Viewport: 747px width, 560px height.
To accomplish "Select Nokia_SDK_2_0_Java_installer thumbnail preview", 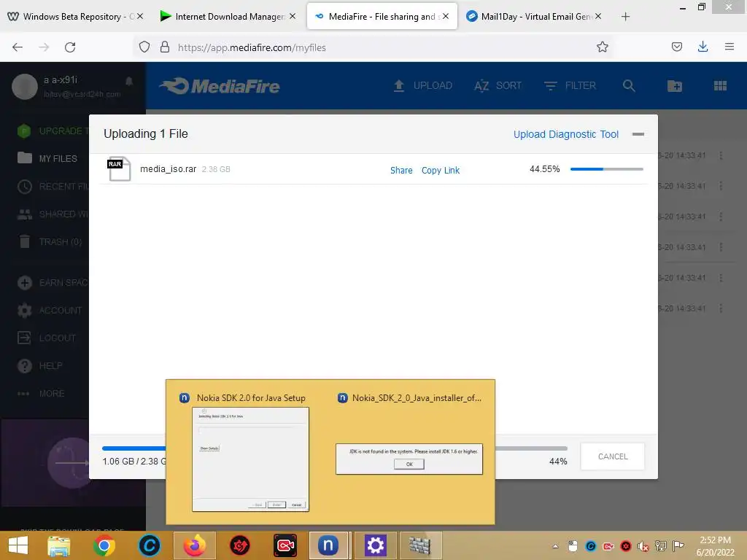I will [x=409, y=459].
